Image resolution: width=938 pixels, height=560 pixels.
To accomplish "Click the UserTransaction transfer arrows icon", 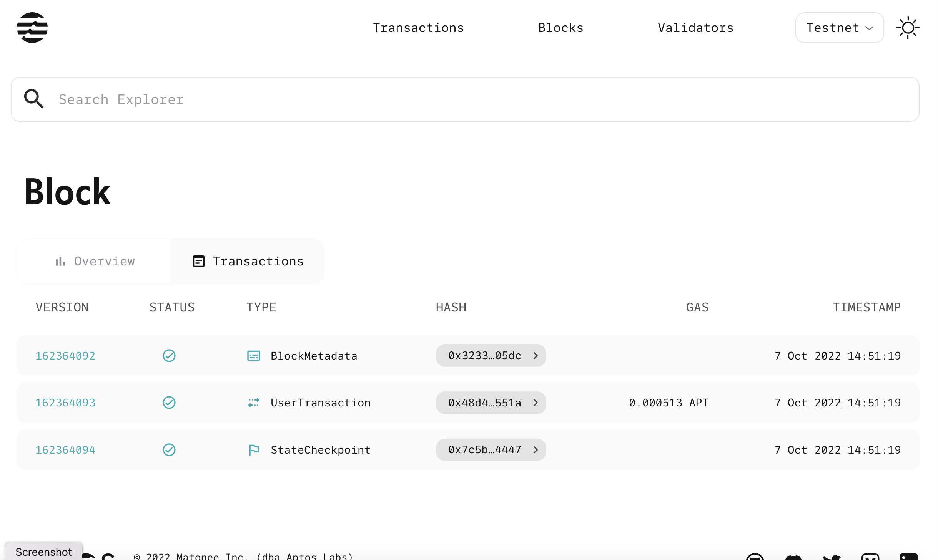I will (254, 403).
